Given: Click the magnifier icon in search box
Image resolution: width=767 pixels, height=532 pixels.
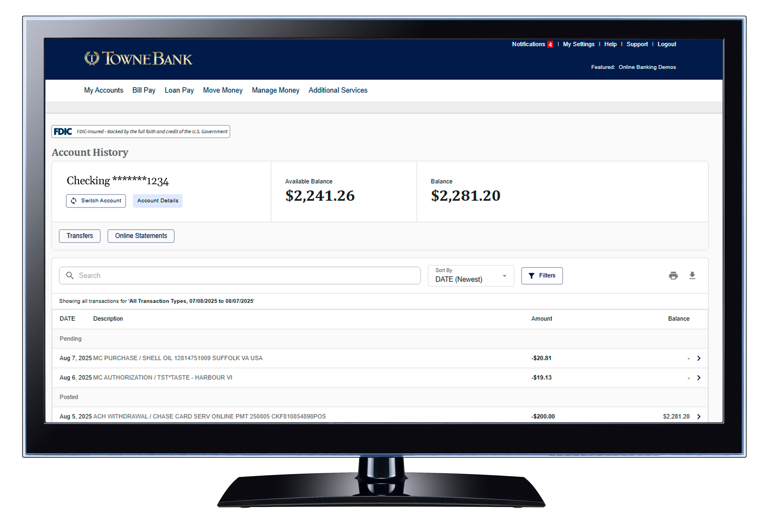Looking at the screenshot, I should pos(70,275).
